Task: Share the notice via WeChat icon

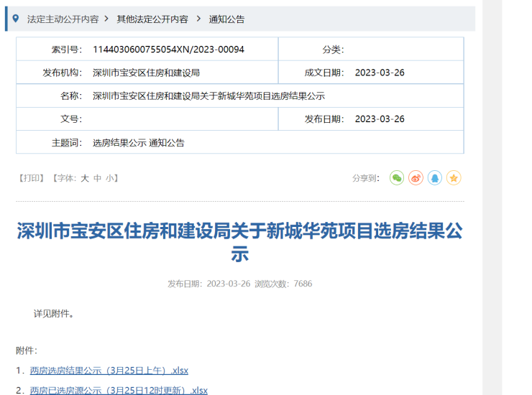Action: point(397,178)
